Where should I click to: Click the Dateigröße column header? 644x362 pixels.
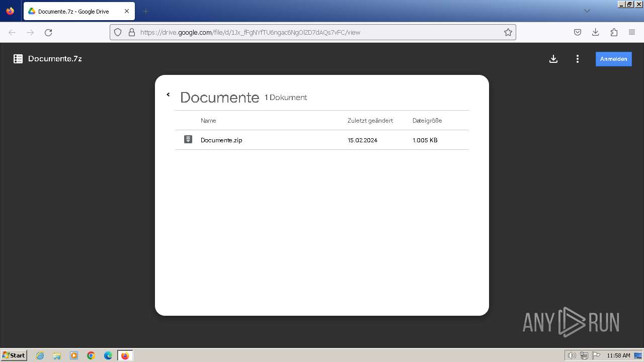(427, 121)
